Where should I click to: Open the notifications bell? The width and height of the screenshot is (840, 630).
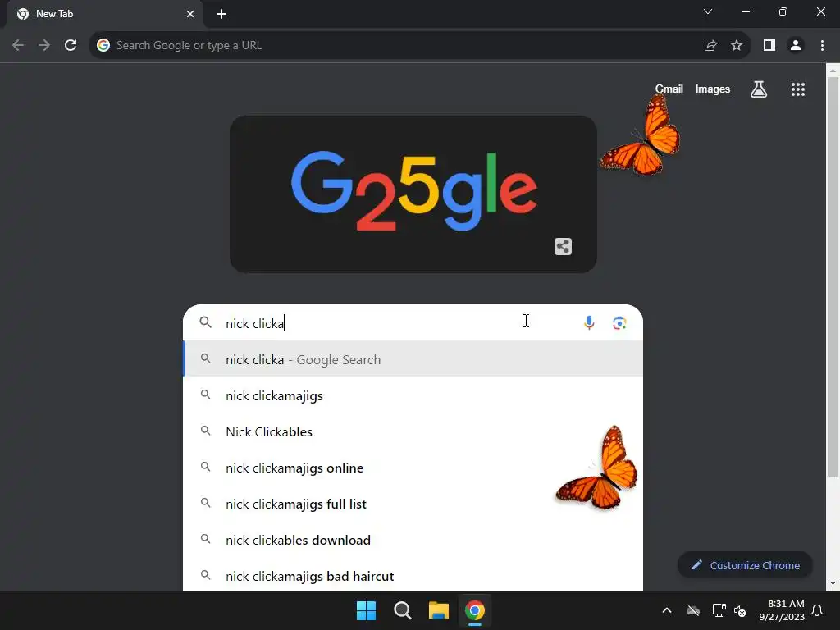click(x=818, y=610)
